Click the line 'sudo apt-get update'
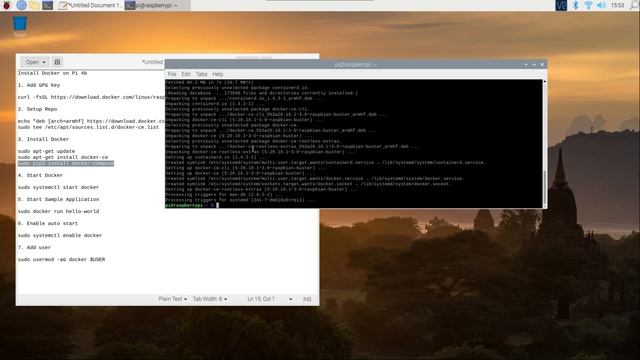This screenshot has width=640, height=360. click(x=46, y=151)
